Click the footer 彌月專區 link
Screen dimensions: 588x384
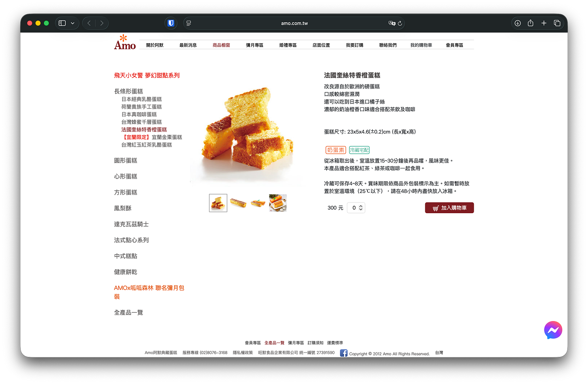click(x=296, y=343)
